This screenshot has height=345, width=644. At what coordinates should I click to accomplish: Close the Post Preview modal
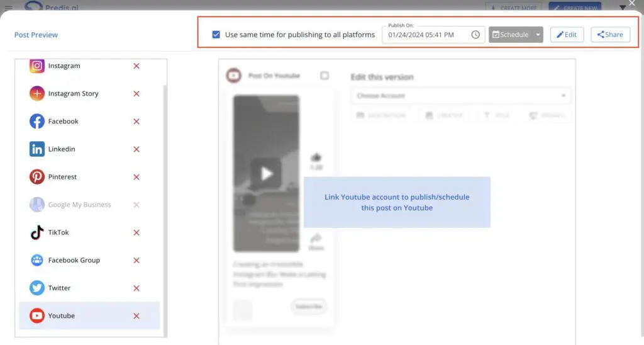point(632,3)
